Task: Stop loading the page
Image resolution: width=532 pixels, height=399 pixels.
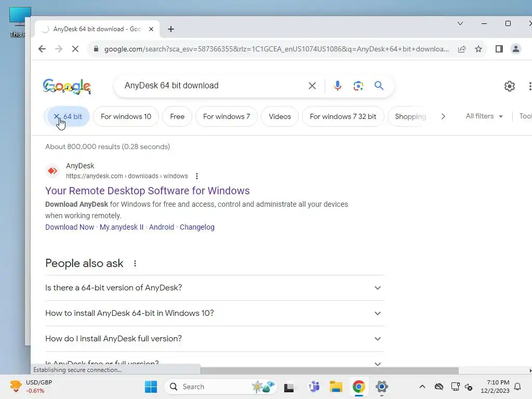Action: [x=75, y=49]
